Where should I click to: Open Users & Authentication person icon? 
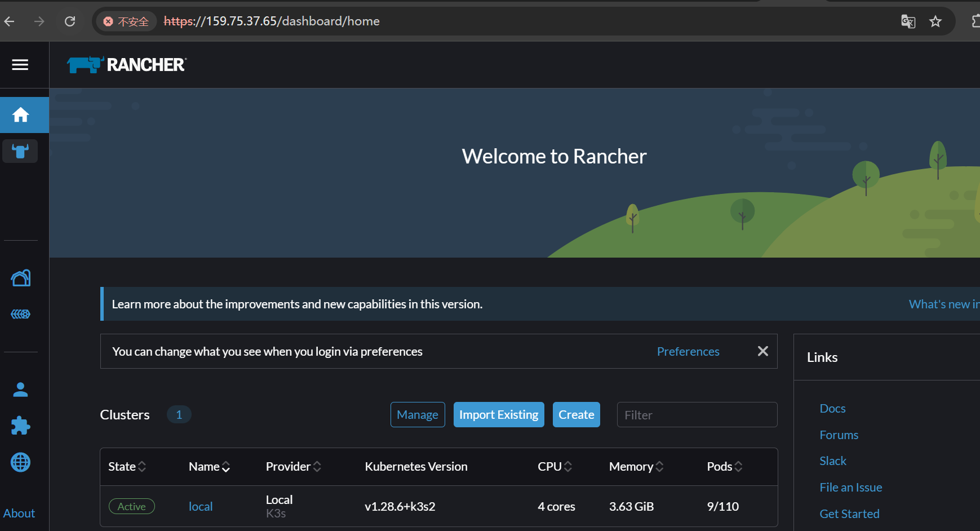(21, 390)
